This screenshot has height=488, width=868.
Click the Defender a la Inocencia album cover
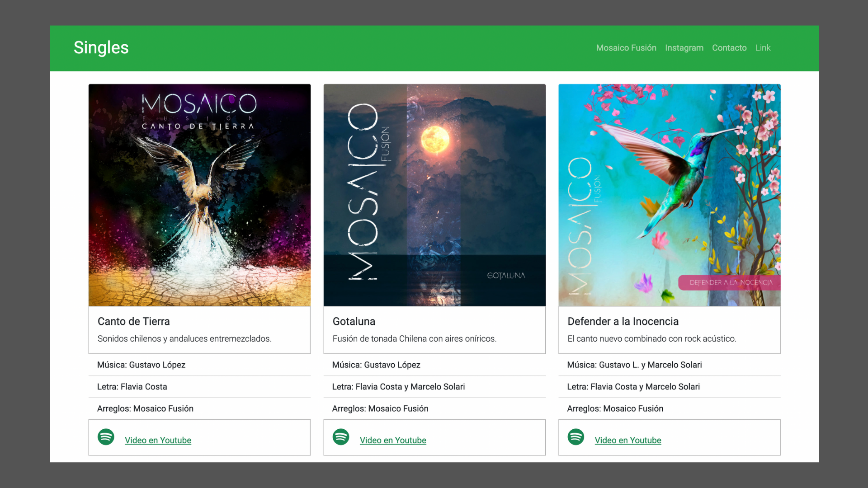coord(670,195)
